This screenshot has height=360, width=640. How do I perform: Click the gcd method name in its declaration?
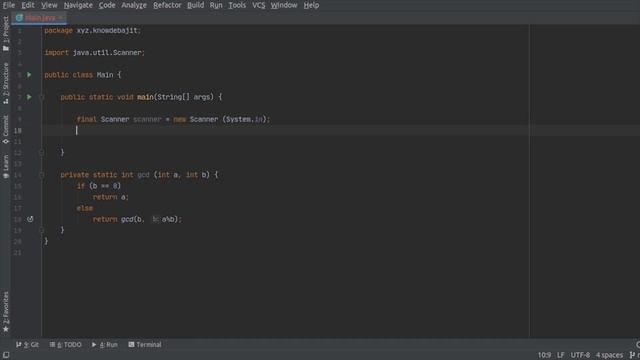pyautogui.click(x=143, y=175)
